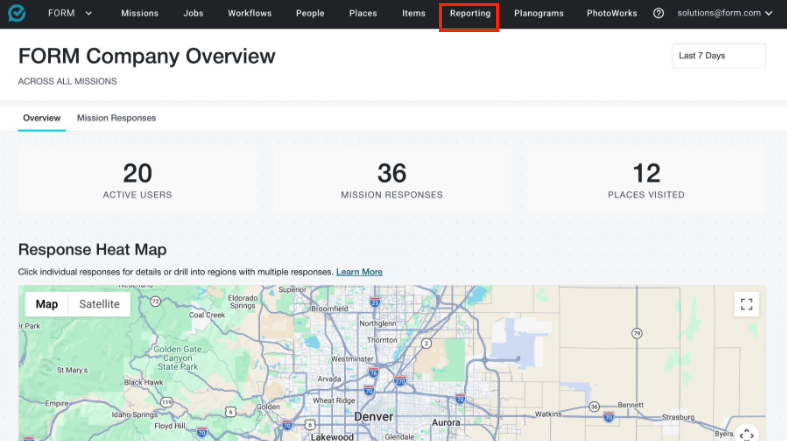Click Denver label on the map

pyautogui.click(x=373, y=417)
